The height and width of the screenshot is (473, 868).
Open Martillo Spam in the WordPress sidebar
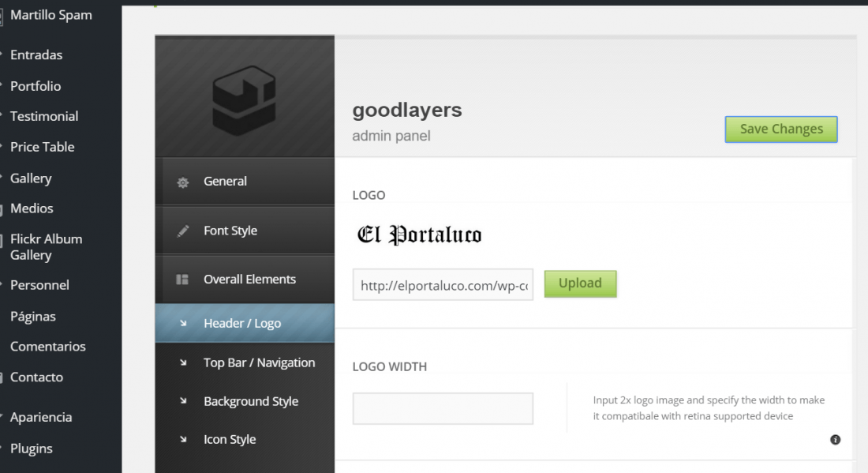tap(51, 15)
